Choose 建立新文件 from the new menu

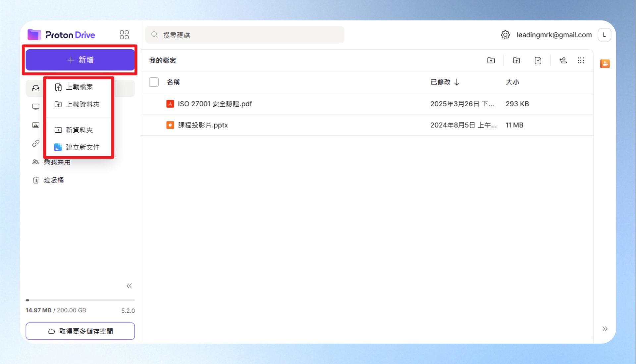(x=79, y=147)
